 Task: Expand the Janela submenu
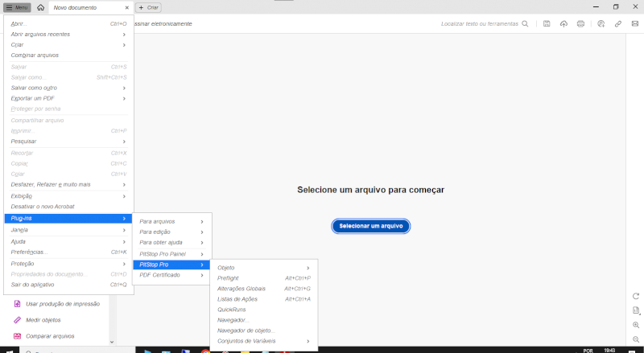tap(68, 230)
